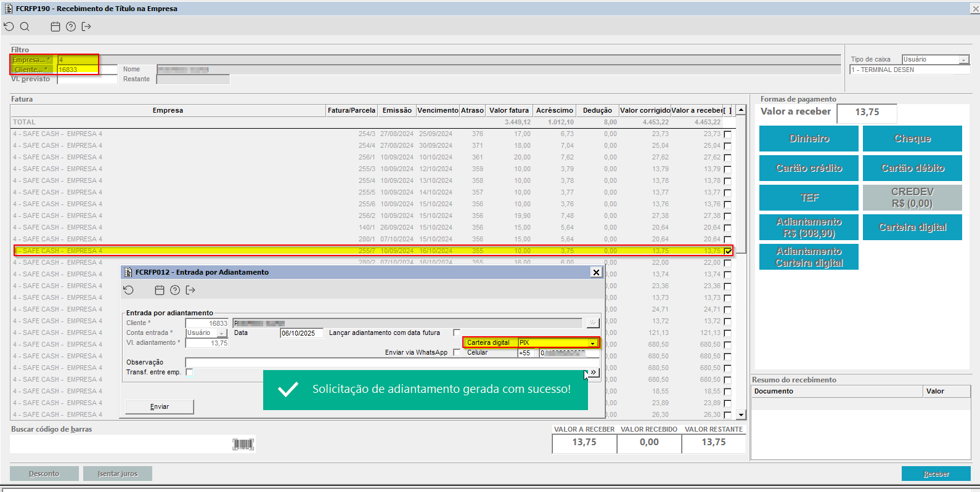Click the Valor a receber amount field
980x492 pixels.
tap(867, 113)
